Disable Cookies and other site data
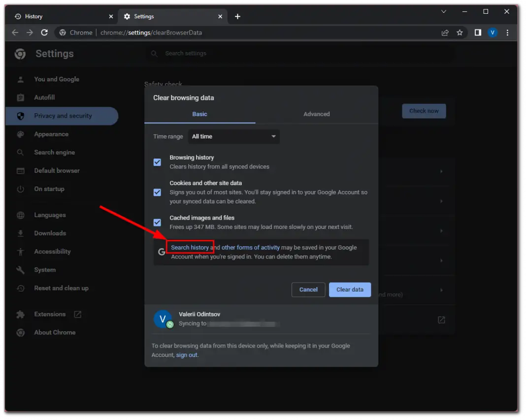Screen dimensions: 526x420 point(157,192)
